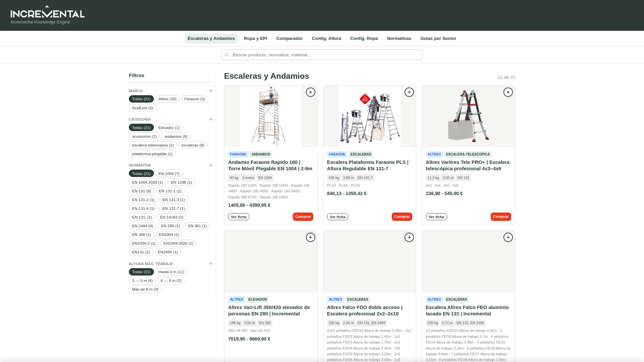
Task: Add Altrex Vari-Lift 350/420 to comparator
Action: pos(311,237)
